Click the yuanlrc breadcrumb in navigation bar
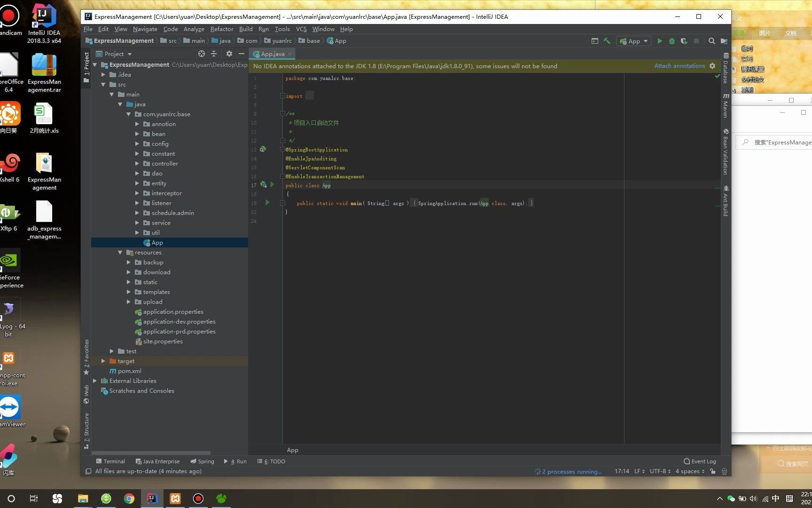The image size is (812, 508). coord(278,41)
